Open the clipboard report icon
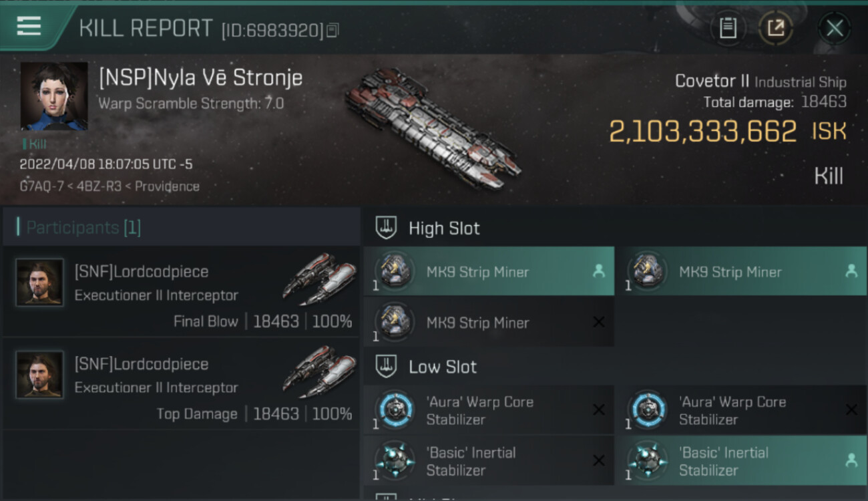This screenshot has width=868, height=501. (728, 28)
